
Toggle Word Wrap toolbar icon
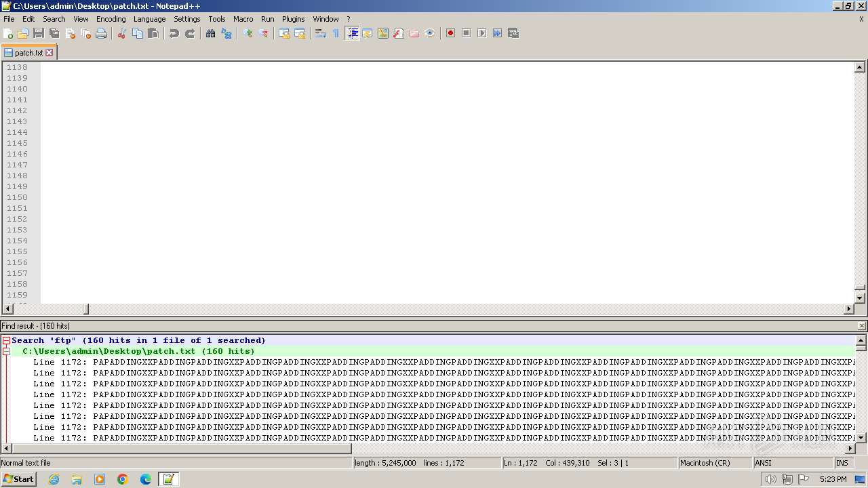[x=321, y=33]
